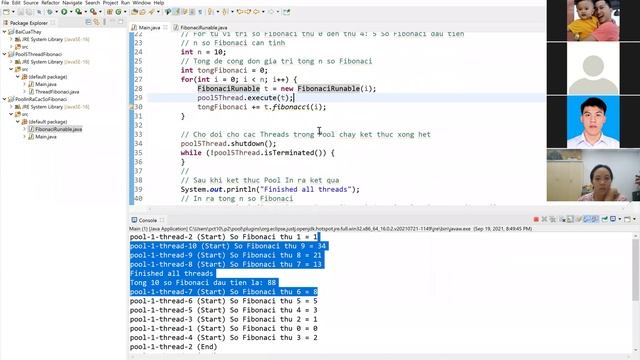
Task: Open Package Explorer View Menu button
Action: (x=104, y=22)
